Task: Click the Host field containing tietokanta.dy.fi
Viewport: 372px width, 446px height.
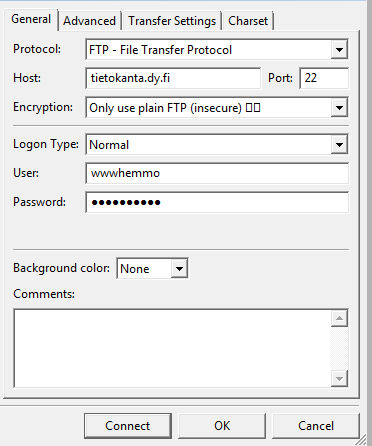Action: (173, 78)
